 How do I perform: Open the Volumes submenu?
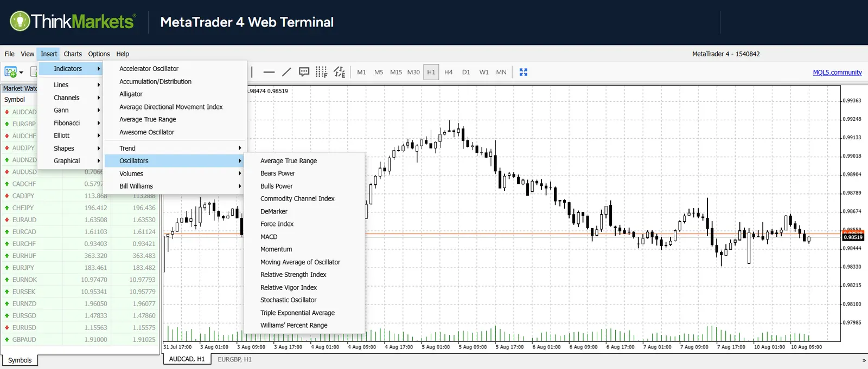point(175,174)
